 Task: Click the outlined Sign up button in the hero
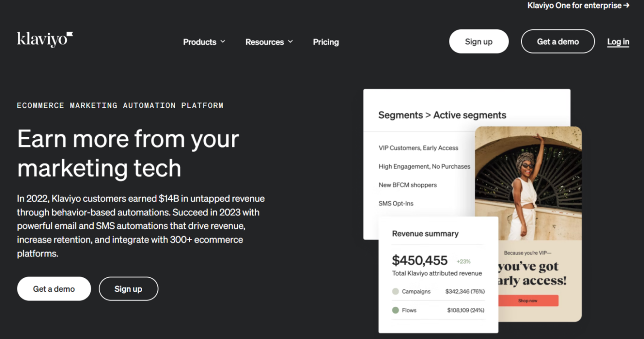tap(128, 289)
